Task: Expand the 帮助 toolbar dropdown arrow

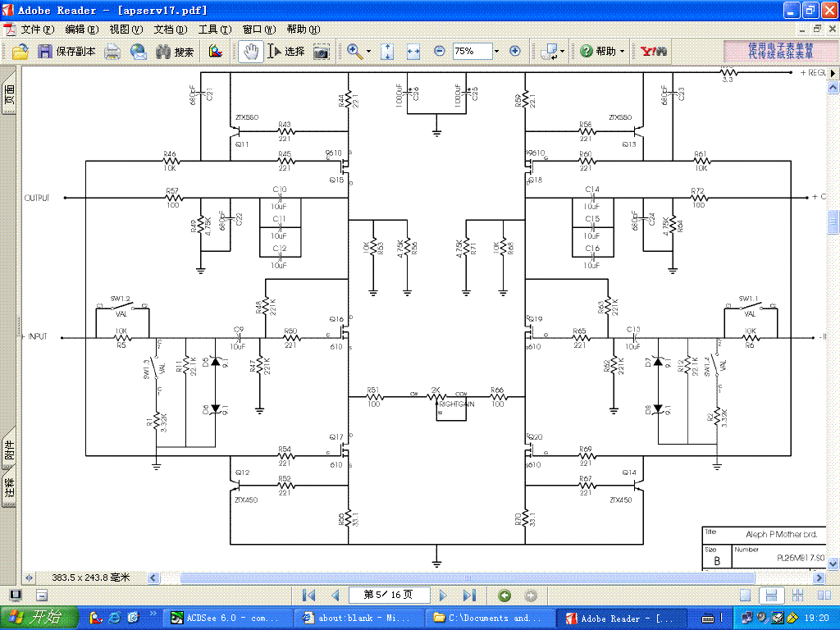Action: 622,52
